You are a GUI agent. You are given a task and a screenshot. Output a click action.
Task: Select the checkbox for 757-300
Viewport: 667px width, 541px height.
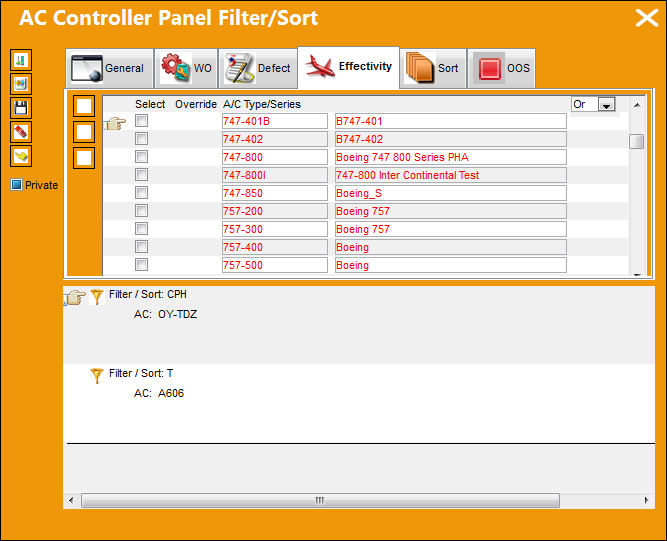coord(141,228)
